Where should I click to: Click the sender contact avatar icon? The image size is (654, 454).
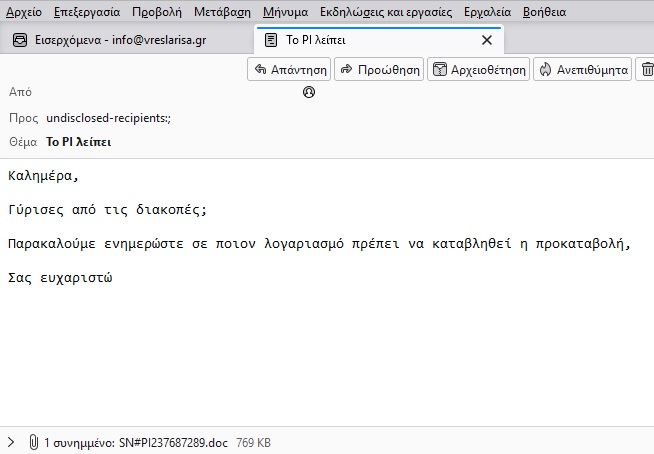tap(309, 92)
